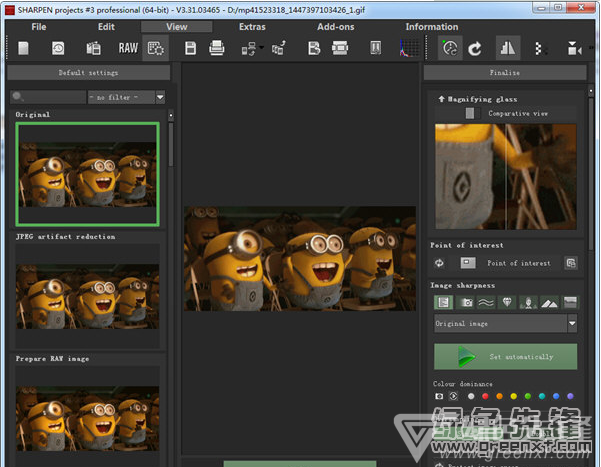Click the Default settings button

89,72
